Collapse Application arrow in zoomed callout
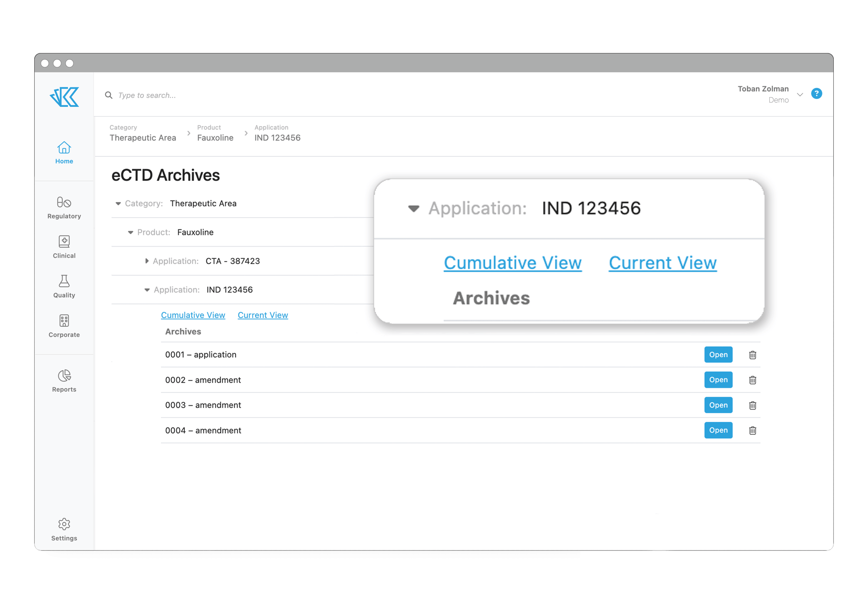The width and height of the screenshot is (868, 596). pyautogui.click(x=413, y=209)
